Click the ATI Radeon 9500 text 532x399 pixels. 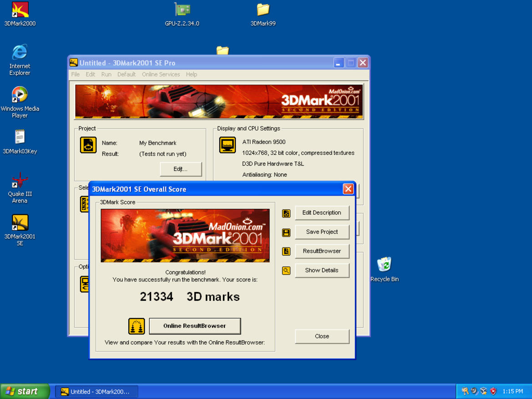tap(264, 142)
